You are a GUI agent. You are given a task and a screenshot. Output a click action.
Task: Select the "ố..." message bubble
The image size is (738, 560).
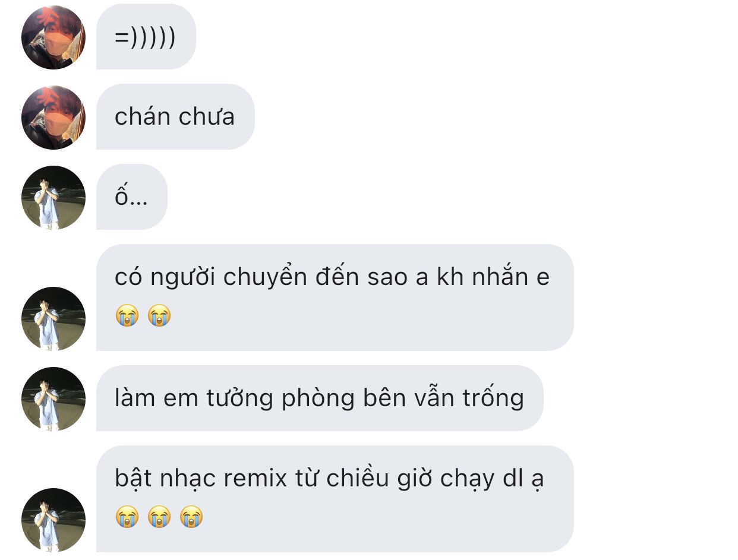click(x=132, y=197)
